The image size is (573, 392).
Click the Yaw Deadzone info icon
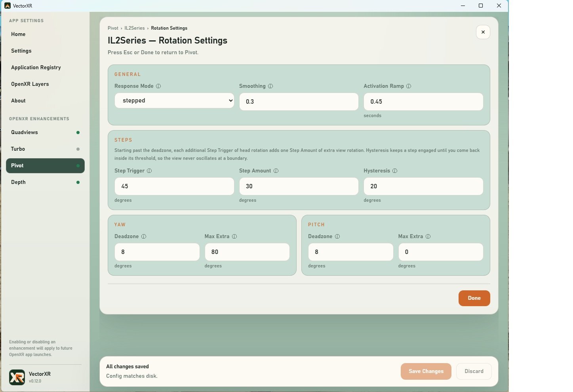click(x=144, y=237)
